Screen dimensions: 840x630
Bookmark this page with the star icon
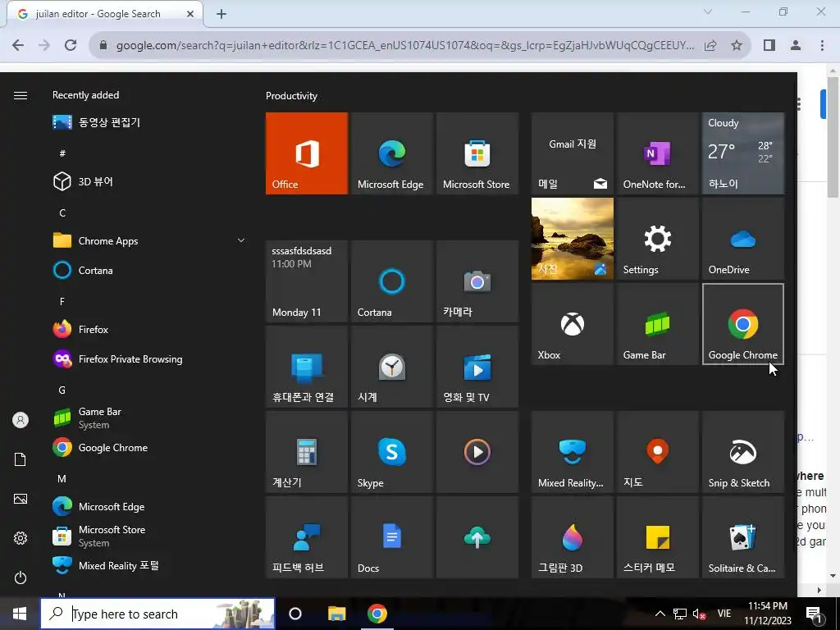click(737, 45)
